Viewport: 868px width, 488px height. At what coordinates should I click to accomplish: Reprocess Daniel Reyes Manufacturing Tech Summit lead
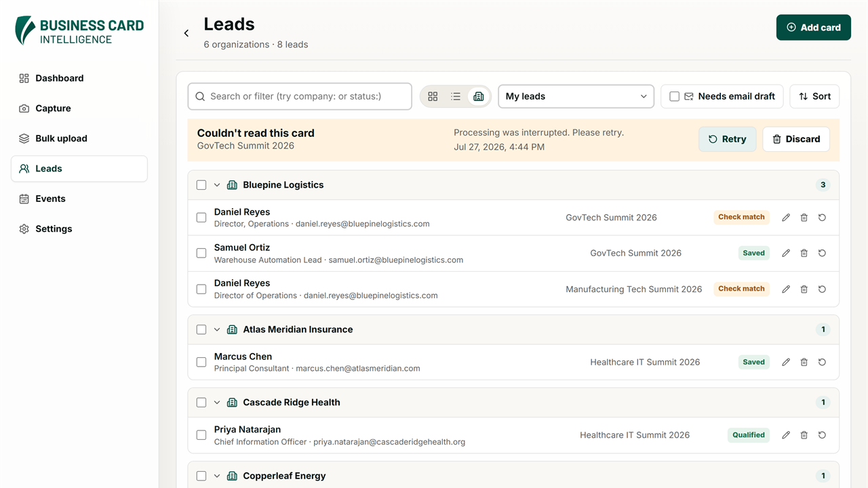tap(822, 289)
